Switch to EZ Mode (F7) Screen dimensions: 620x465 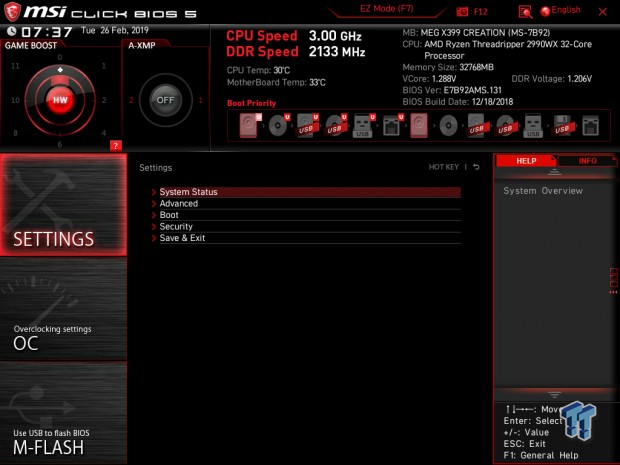(386, 9)
